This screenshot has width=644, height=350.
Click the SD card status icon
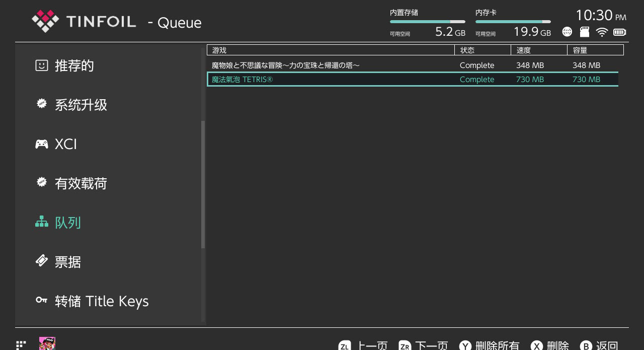click(584, 32)
